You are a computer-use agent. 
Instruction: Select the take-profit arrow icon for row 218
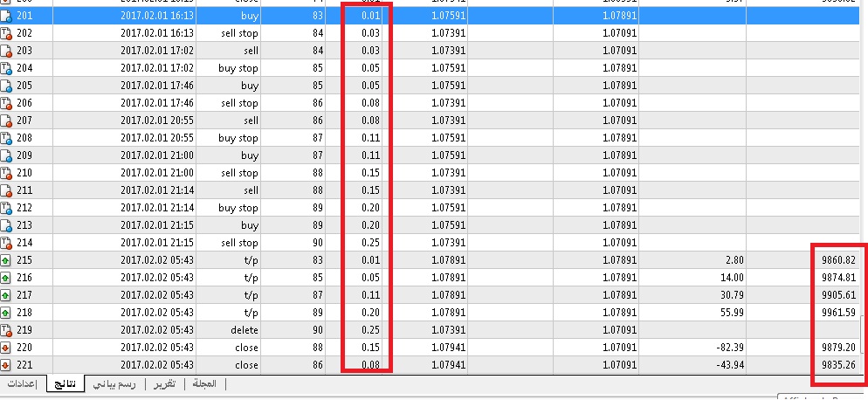pos(6,313)
